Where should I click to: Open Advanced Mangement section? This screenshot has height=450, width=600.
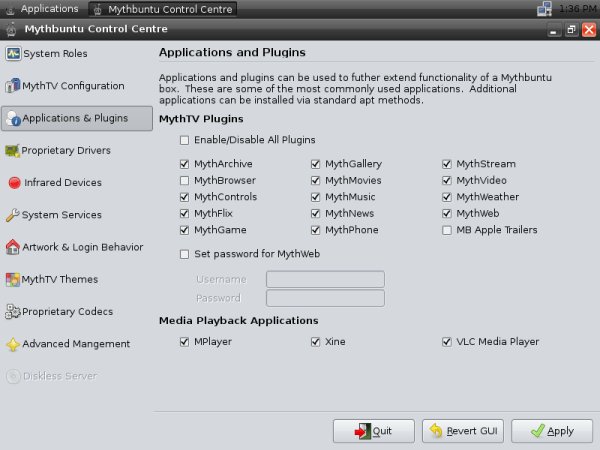[77, 344]
